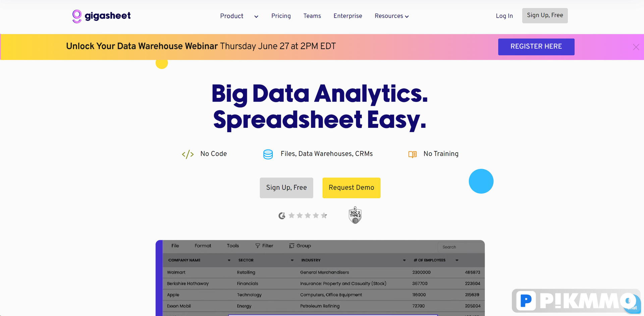The width and height of the screenshot is (644, 316).
Task: Open the Tools menu in the sheet preview
Action: click(233, 246)
